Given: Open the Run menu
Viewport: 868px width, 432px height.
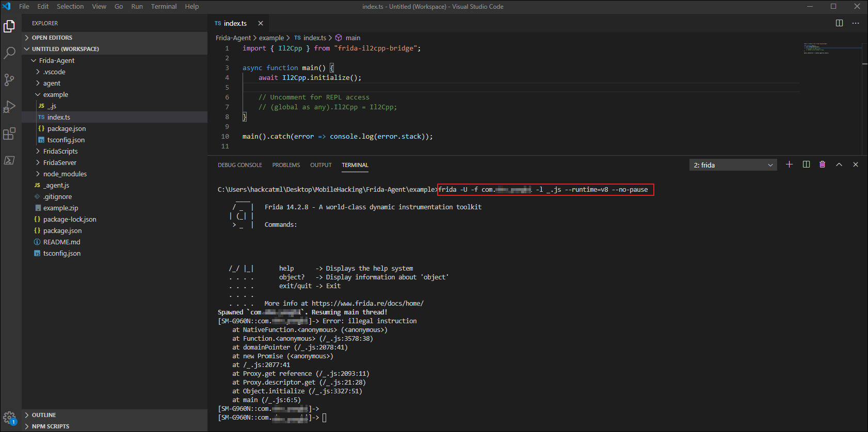Looking at the screenshot, I should click(137, 7).
